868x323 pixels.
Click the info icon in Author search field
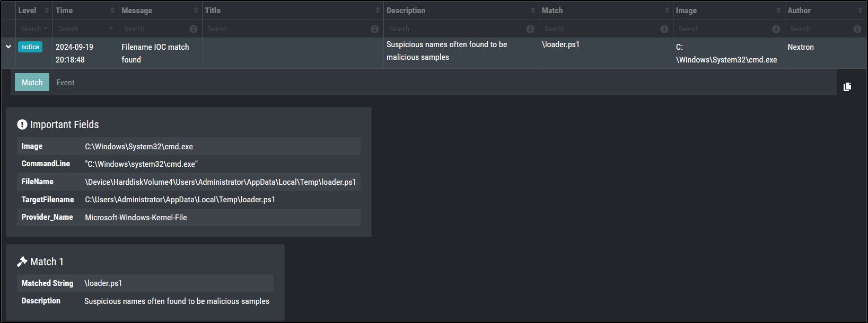pyautogui.click(x=857, y=29)
